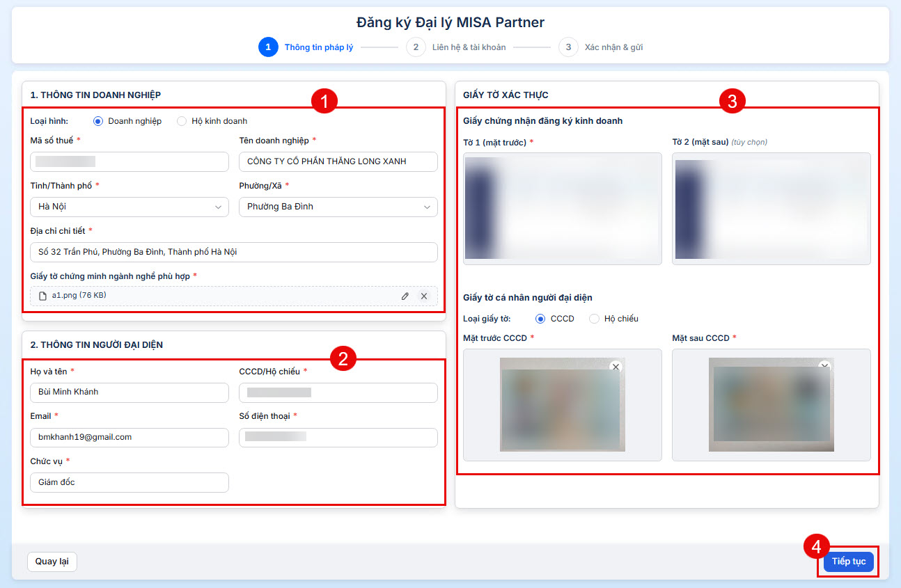Click the Mặt trước CCCD image thumbnail

pos(563,405)
